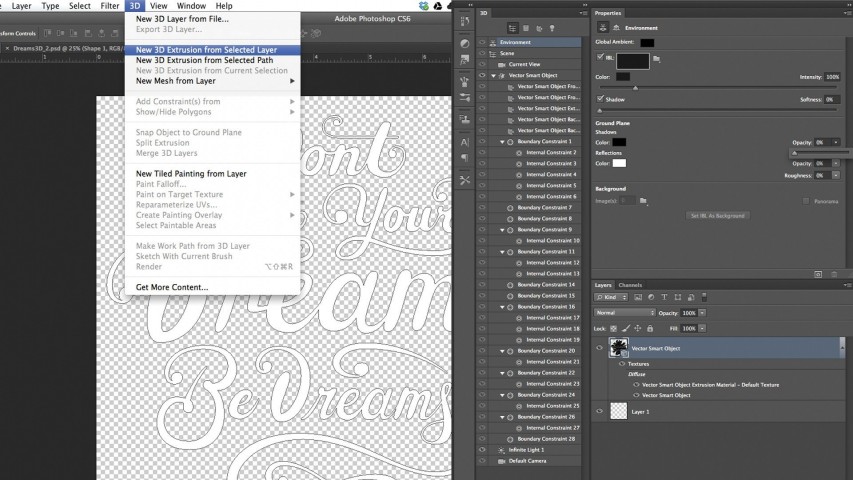Click the Intensity value field
The height and width of the screenshot is (480, 853).
[x=832, y=77]
